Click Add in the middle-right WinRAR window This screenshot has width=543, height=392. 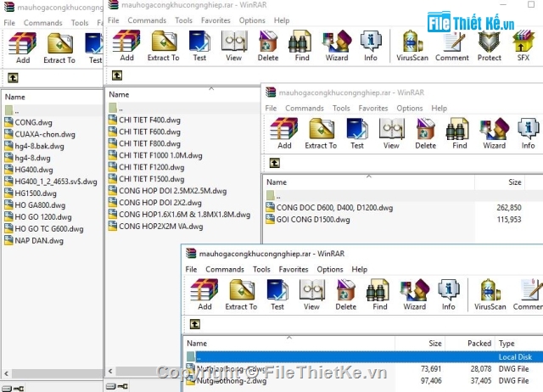pyautogui.click(x=284, y=133)
